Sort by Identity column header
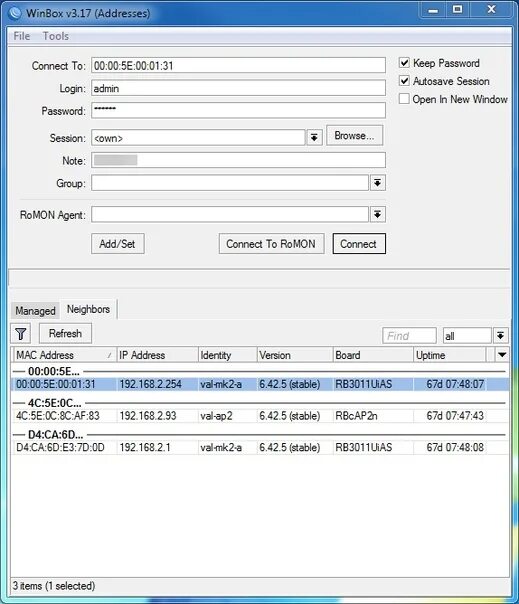 click(x=227, y=355)
